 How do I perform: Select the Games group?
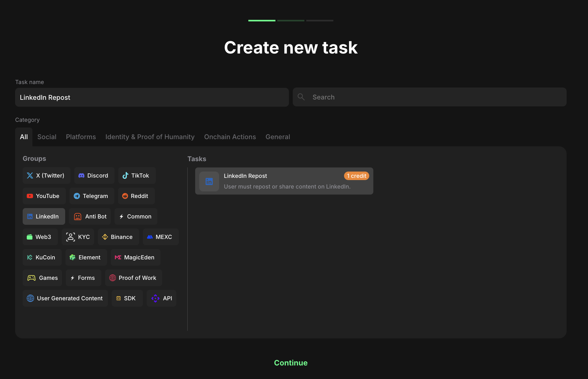42,278
